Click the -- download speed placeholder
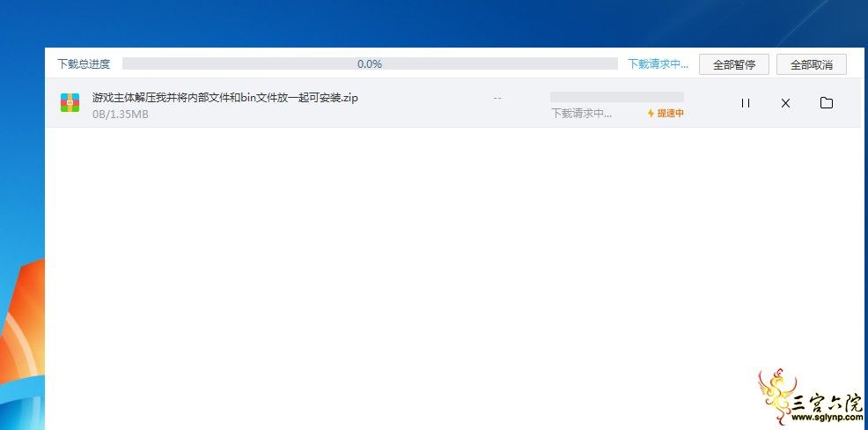 (x=497, y=98)
